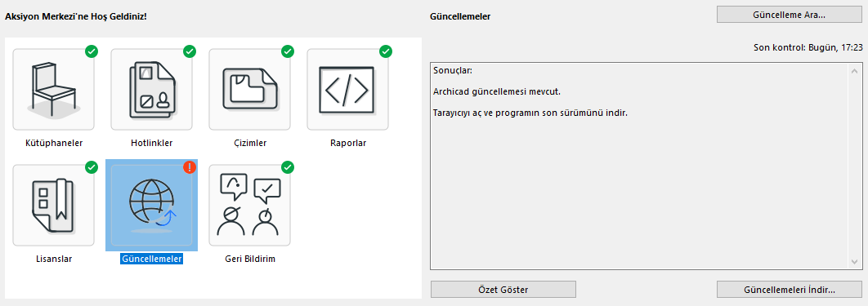
Task: Click the Güncelleme Ara... button
Action: click(790, 15)
